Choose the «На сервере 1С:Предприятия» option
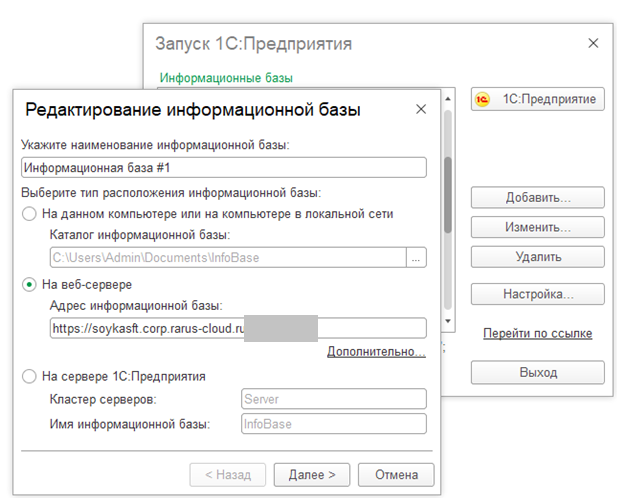Screen dimensions: 617x498 pos(29,376)
